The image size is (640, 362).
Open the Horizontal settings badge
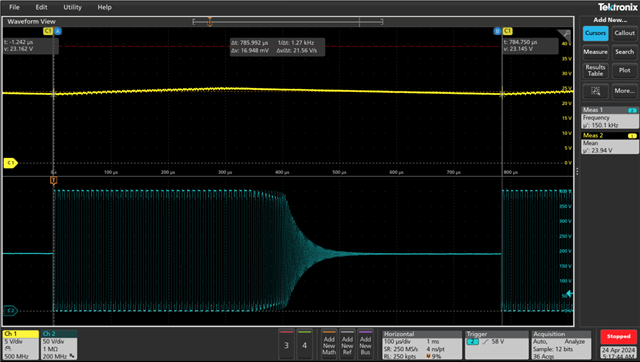(422, 345)
